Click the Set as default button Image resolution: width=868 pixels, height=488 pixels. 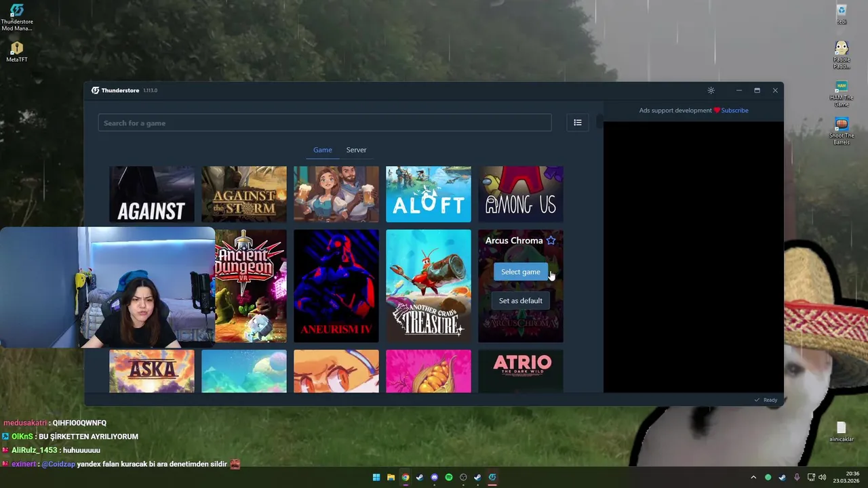click(x=520, y=301)
